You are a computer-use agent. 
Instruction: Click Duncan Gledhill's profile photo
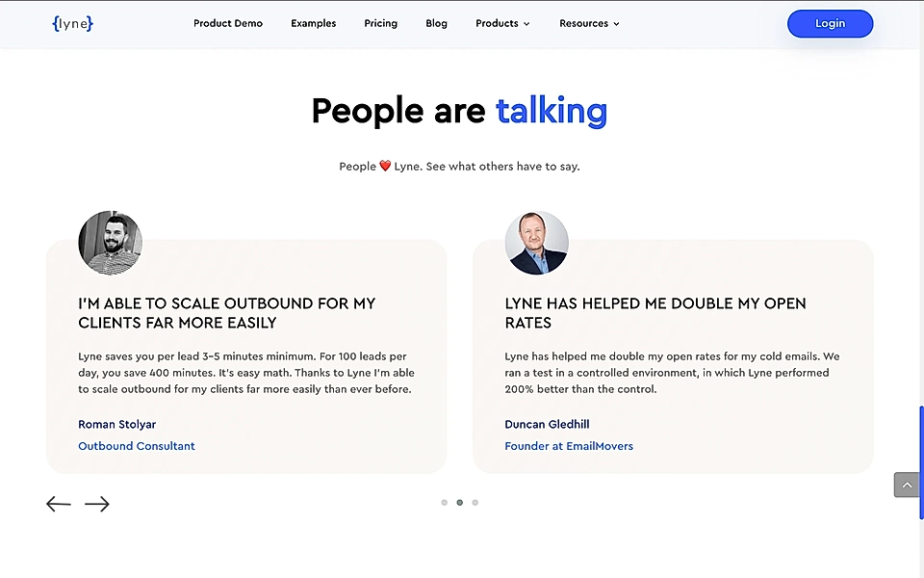tap(536, 242)
